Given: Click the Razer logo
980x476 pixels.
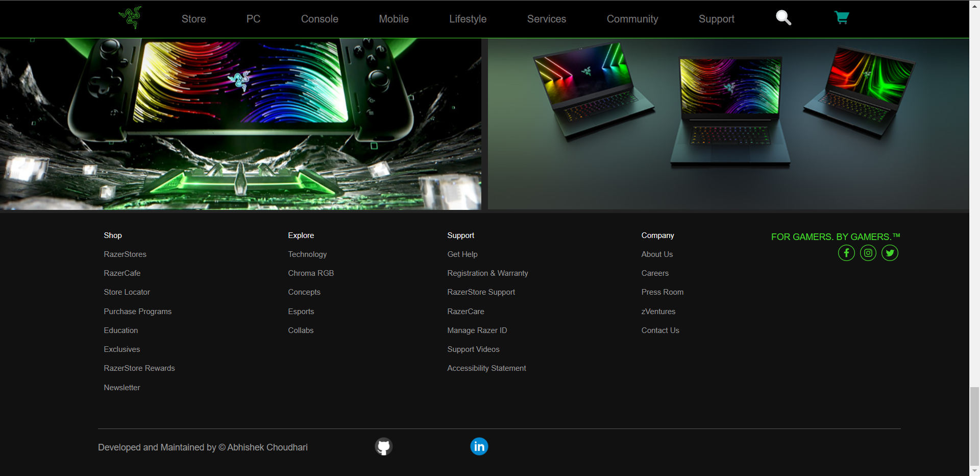Looking at the screenshot, I should [130, 17].
